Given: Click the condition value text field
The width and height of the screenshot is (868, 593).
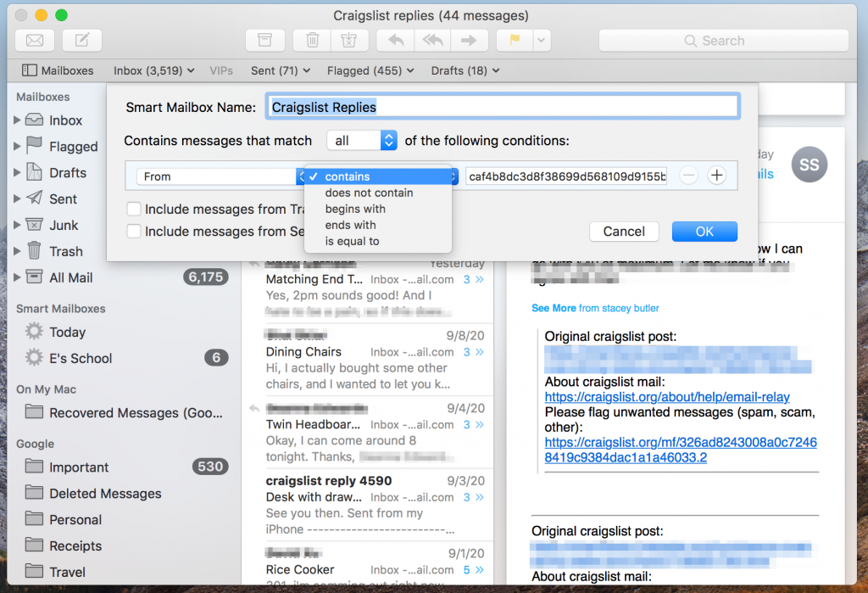Looking at the screenshot, I should [566, 176].
